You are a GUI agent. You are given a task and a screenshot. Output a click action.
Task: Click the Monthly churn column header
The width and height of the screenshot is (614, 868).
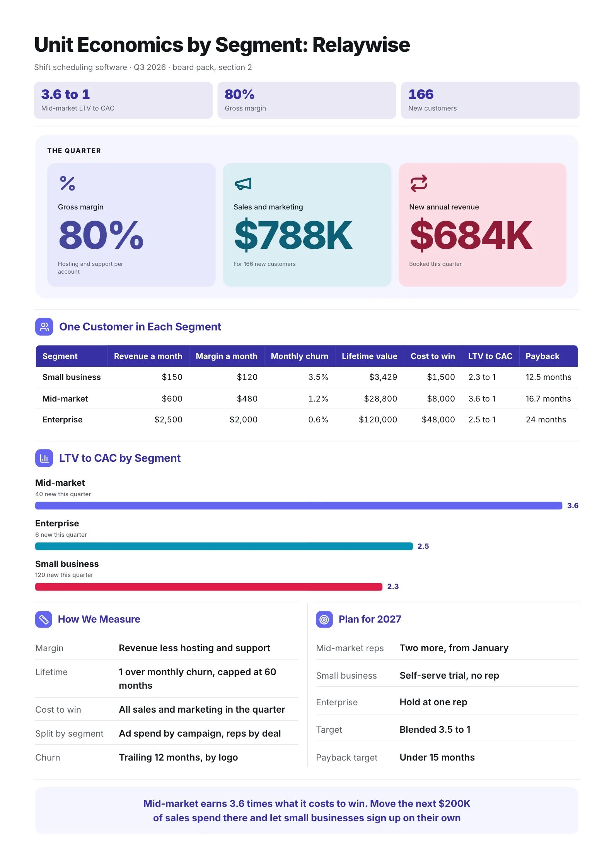300,356
